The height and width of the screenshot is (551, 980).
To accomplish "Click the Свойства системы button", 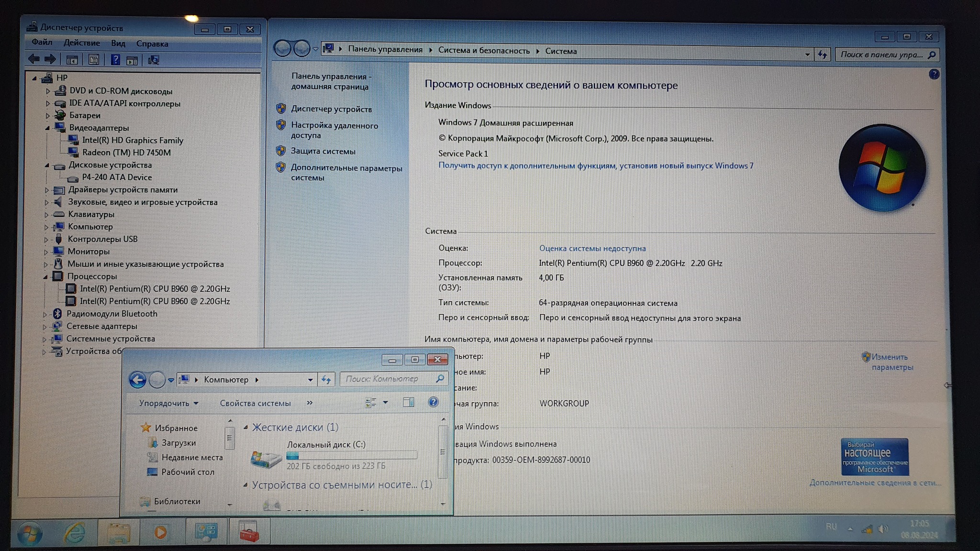I will [x=255, y=403].
